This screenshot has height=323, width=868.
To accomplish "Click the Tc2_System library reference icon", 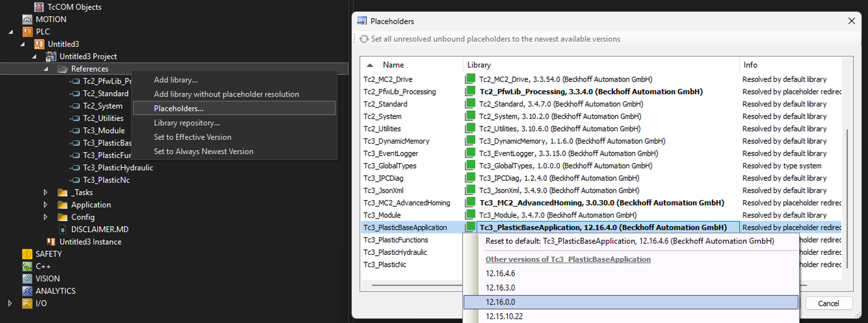I will 75,106.
